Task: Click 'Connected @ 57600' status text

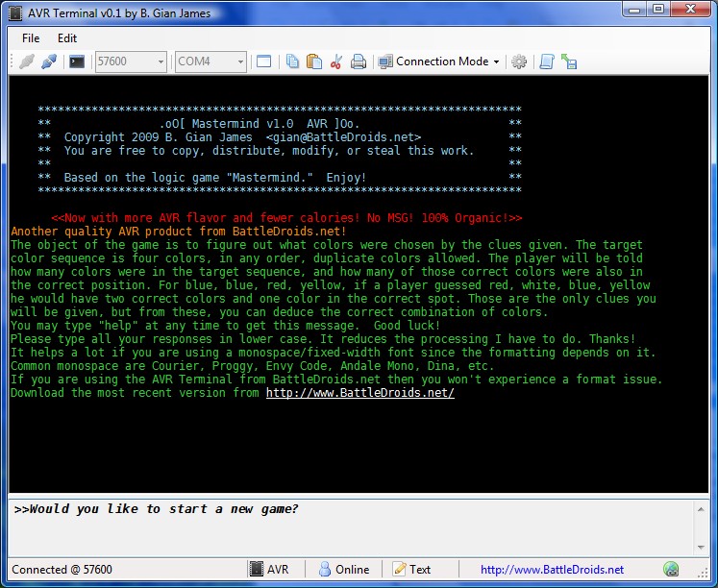Action: (62, 569)
